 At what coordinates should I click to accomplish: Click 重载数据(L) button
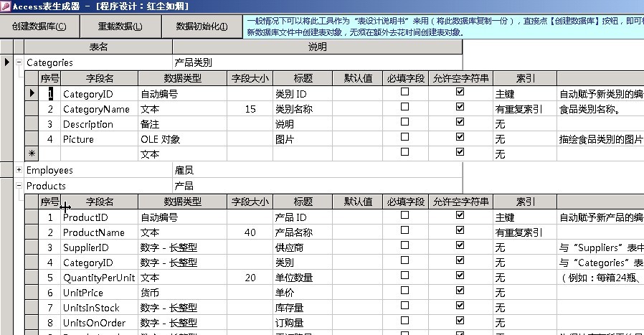120,27
